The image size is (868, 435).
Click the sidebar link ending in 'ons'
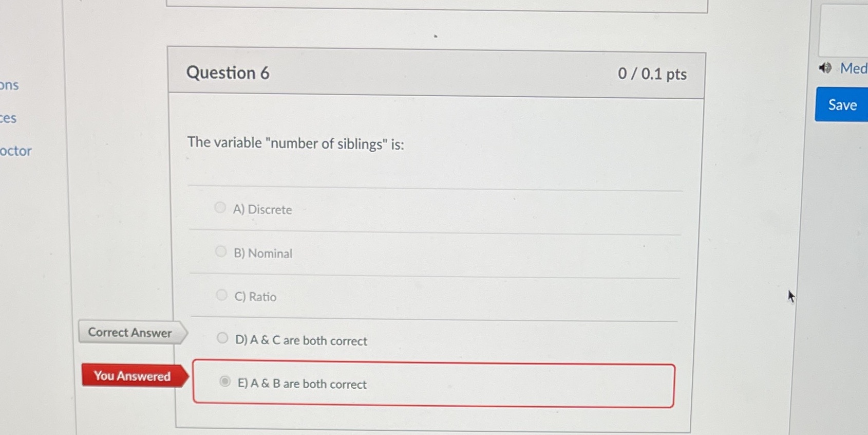tap(9, 85)
